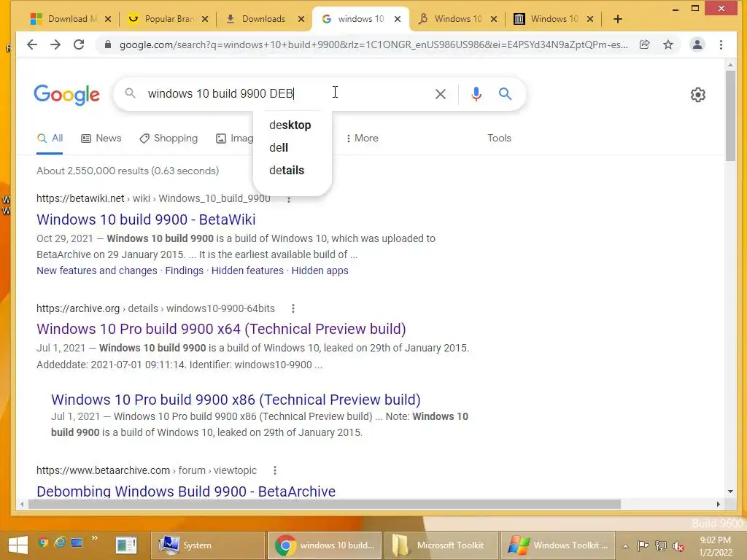Viewport: 747px width, 560px height.
Task: Open network status tray icon
Action: pos(661,545)
